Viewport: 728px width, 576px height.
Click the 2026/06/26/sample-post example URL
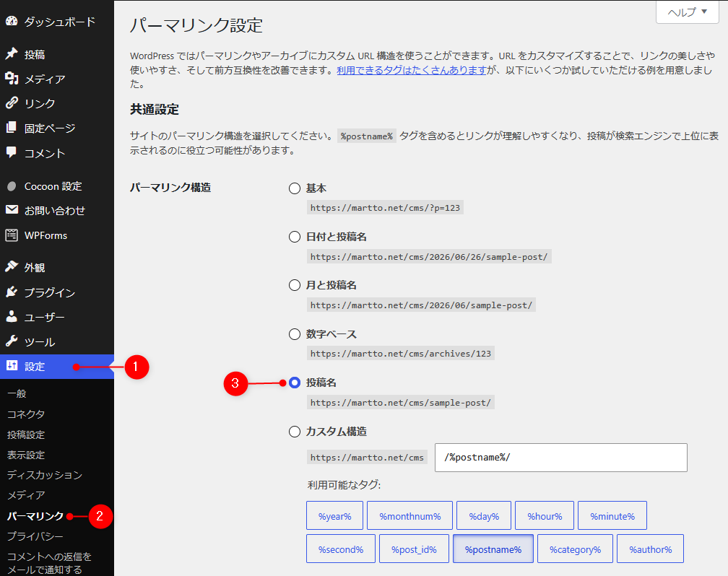pos(429,257)
